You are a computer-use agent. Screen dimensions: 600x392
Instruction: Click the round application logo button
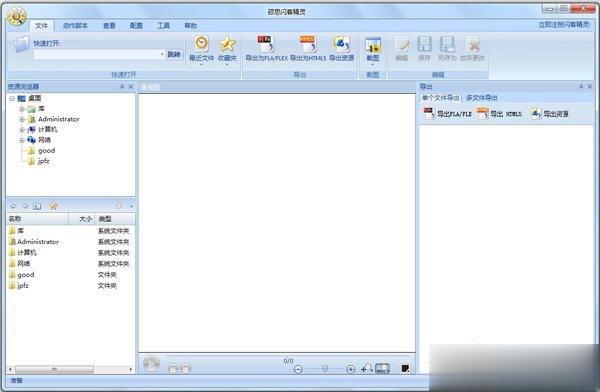coord(16,16)
